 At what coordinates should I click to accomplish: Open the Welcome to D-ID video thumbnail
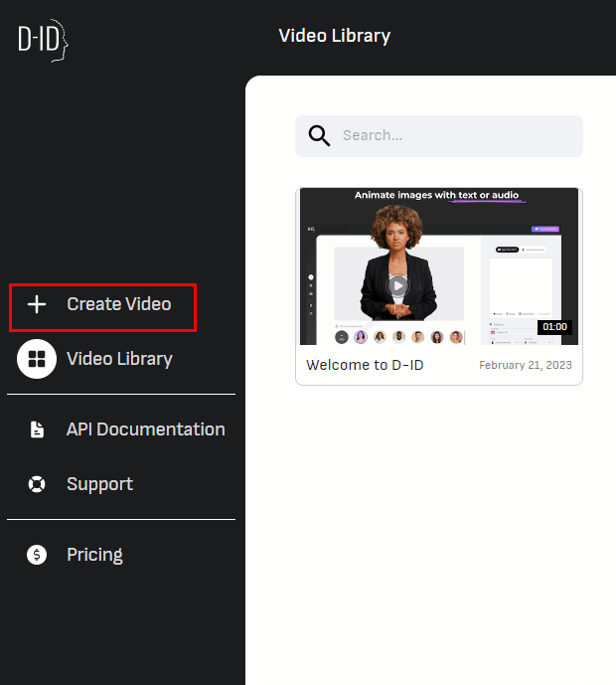pos(439,266)
